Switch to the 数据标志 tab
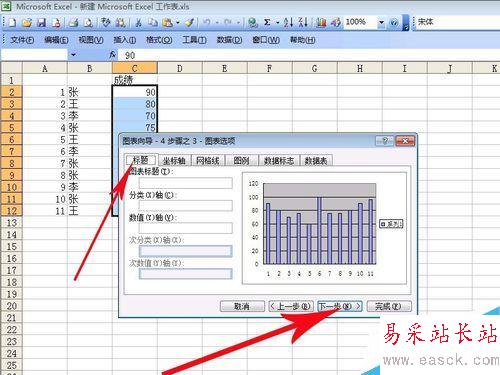 (x=279, y=161)
